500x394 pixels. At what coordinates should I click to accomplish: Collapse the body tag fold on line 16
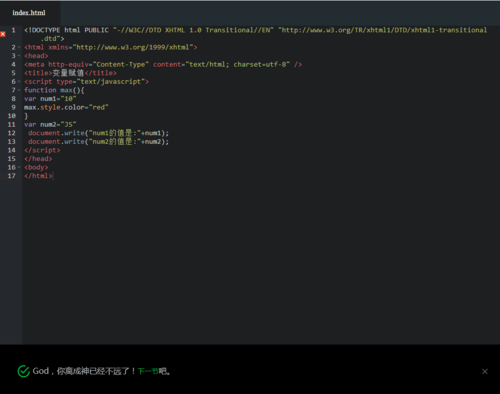pos(19,167)
